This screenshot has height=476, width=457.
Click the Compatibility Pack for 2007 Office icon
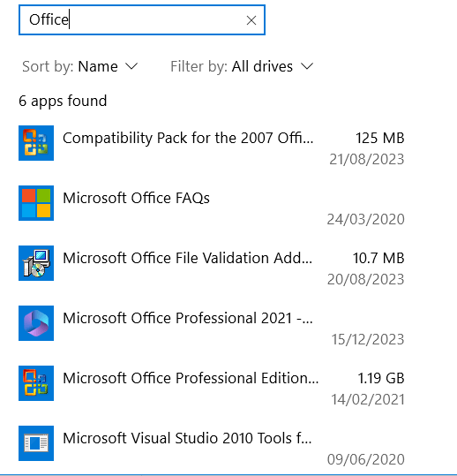[x=36, y=143]
